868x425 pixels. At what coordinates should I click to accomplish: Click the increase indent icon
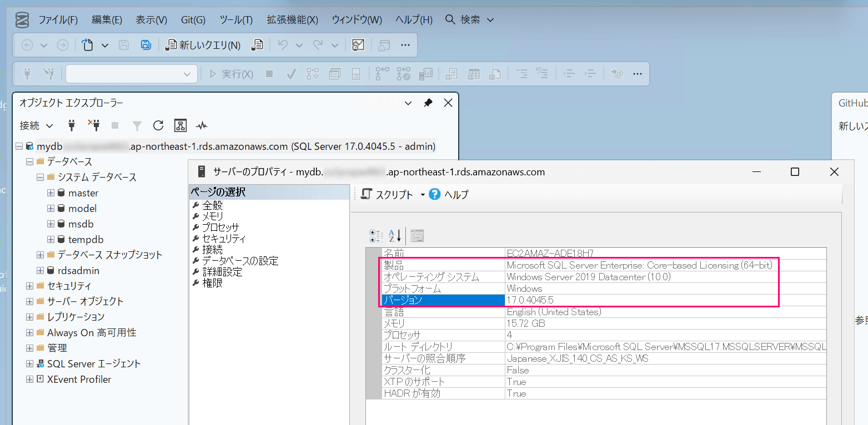click(591, 74)
